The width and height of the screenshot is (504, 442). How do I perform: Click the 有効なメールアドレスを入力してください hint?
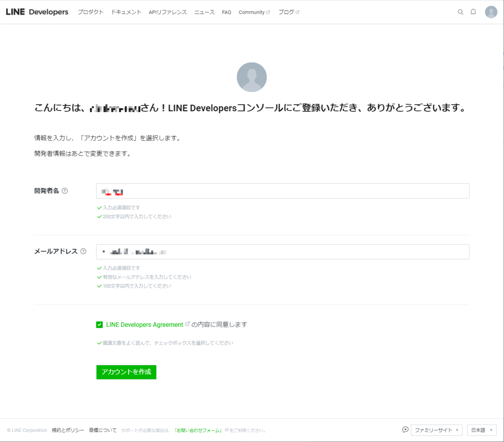click(147, 277)
